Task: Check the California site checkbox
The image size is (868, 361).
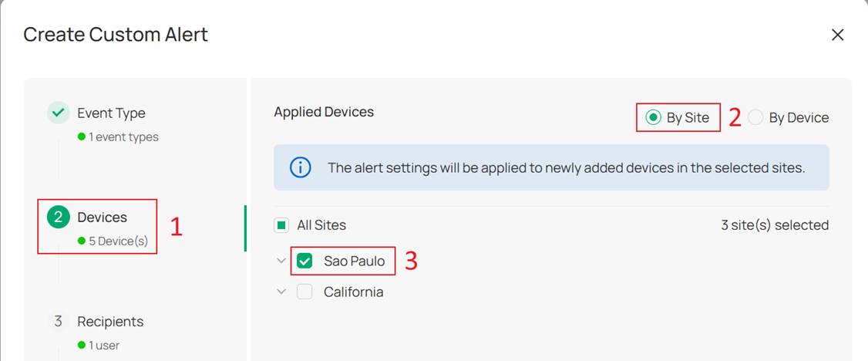Action: pyautogui.click(x=304, y=292)
